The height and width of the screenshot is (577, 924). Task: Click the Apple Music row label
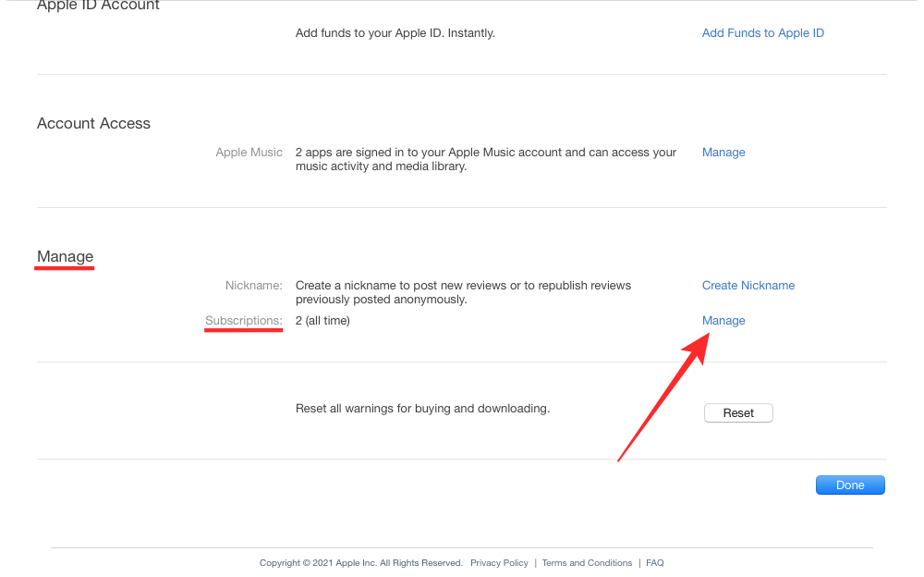[x=249, y=153]
